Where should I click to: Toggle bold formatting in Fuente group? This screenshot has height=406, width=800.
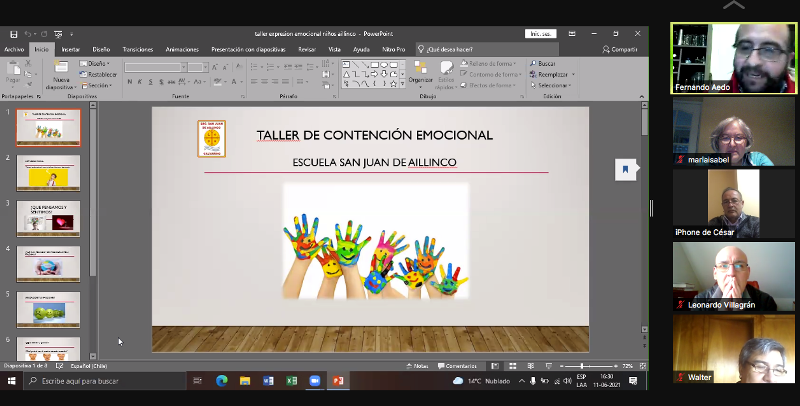(x=129, y=82)
